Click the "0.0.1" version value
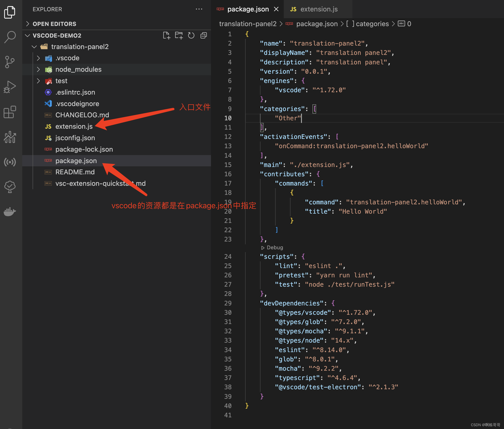This screenshot has width=504, height=429. pos(314,71)
